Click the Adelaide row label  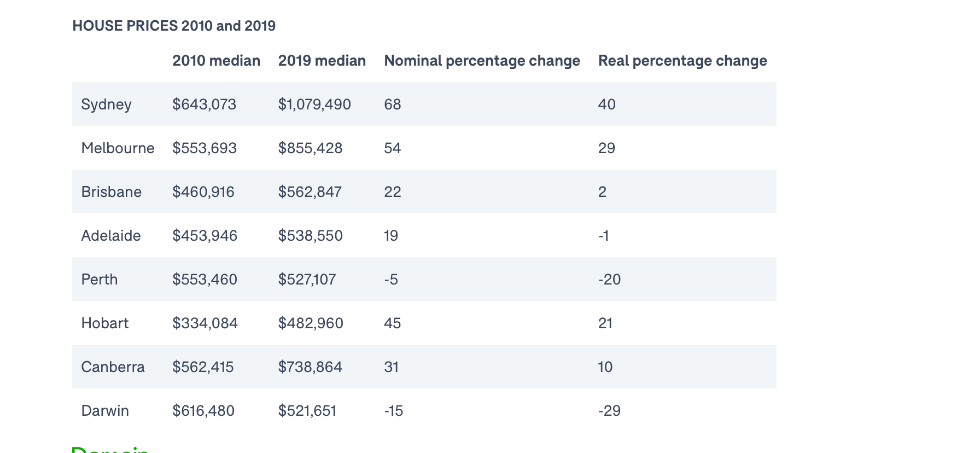pyautogui.click(x=111, y=235)
